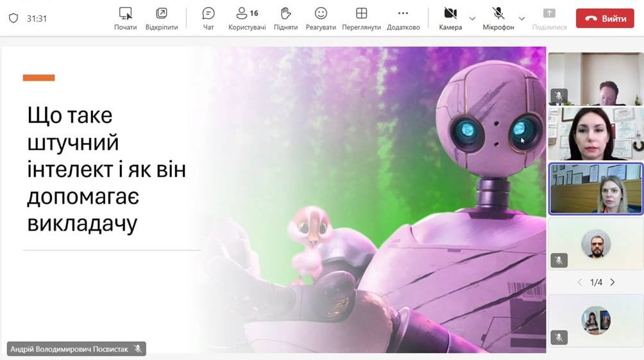Click the shield security icon
The width and height of the screenshot is (644, 360).
[x=13, y=19]
